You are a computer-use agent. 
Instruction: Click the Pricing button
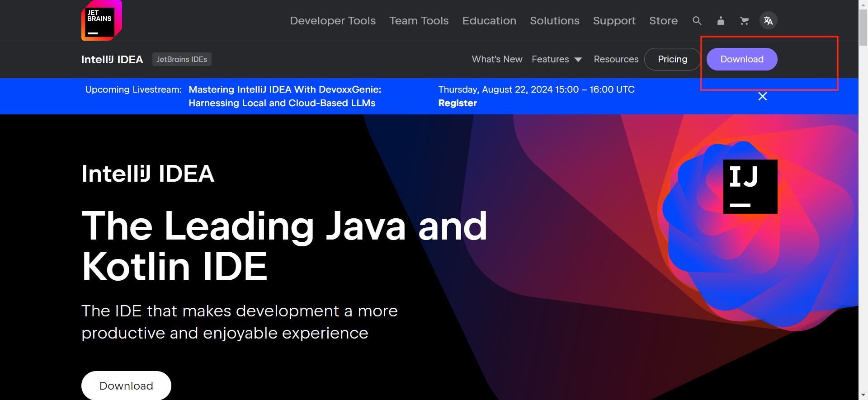point(673,59)
